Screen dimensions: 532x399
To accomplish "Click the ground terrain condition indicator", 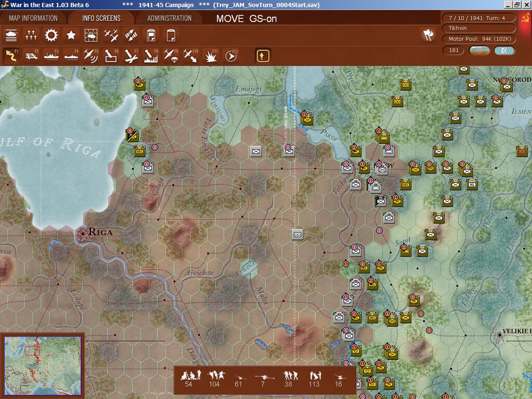I will (479, 50).
